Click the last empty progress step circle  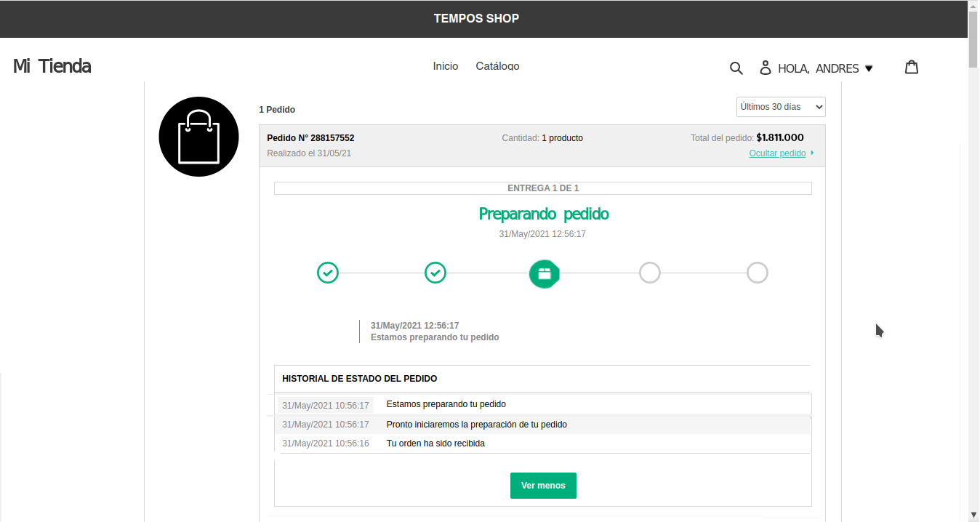coord(757,273)
